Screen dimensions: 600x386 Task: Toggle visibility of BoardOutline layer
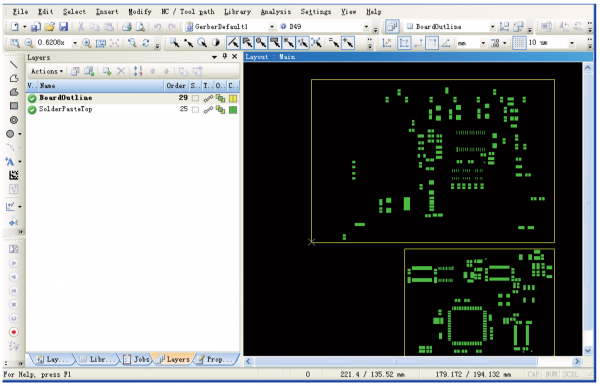(x=32, y=98)
